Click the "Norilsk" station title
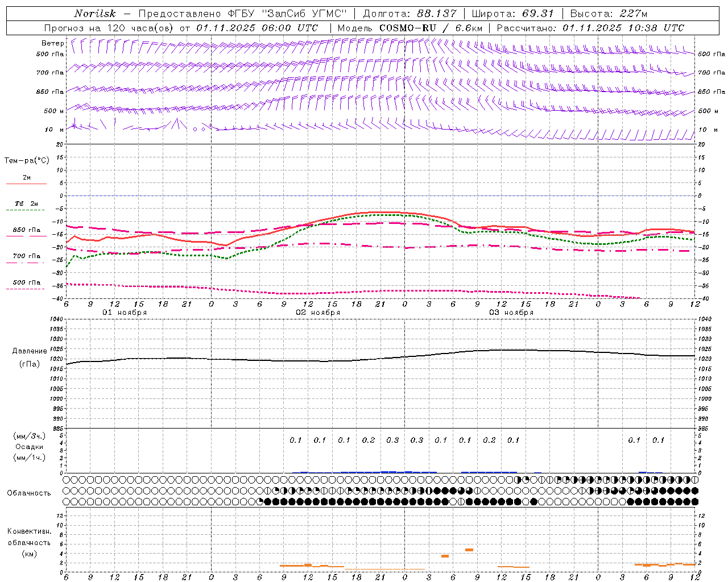Viewport: 728px width, 582px height. click(x=95, y=14)
